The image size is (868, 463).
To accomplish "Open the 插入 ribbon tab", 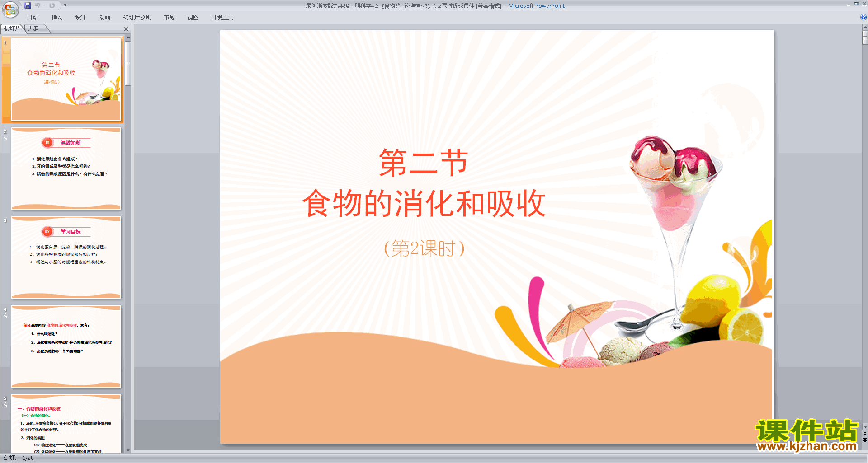I will tap(57, 18).
